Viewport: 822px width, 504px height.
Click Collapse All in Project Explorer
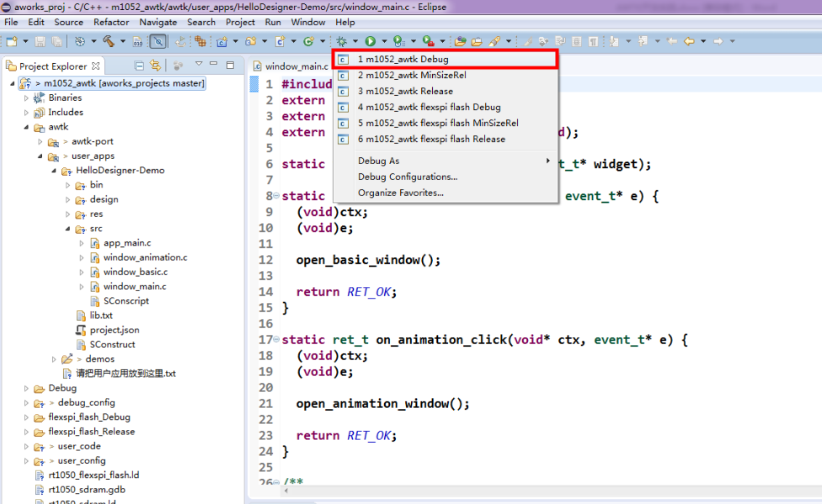[139, 66]
